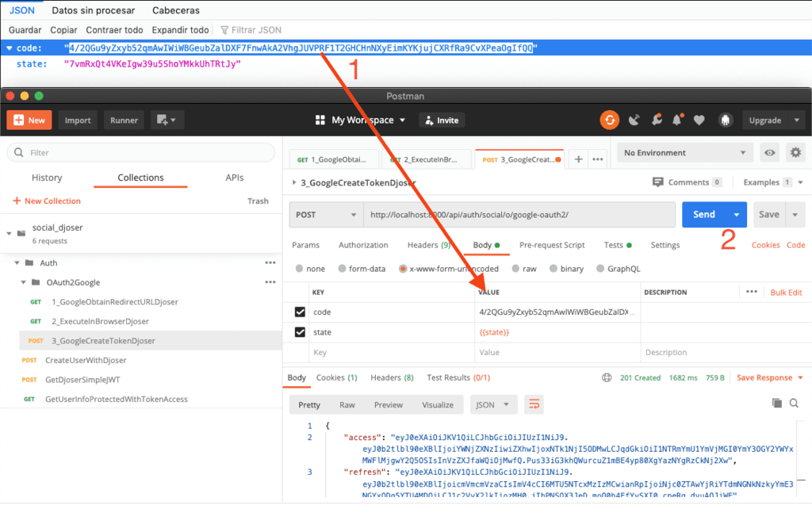Collapse the OAuth2Google folder
Viewport: 812px width, 505px height.
tap(24, 282)
